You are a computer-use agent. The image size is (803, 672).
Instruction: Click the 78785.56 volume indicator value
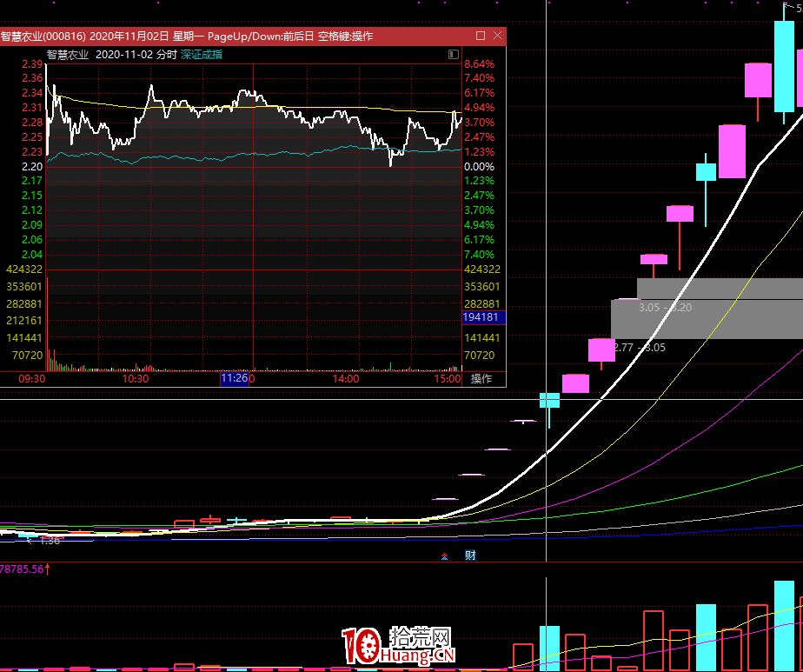24,569
